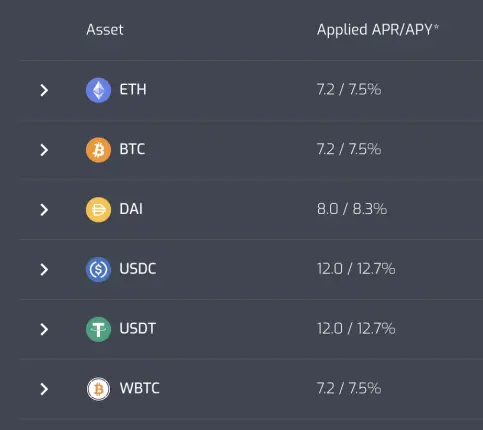483x430 pixels.
Task: Click the blue USDC coin icon
Action: pyautogui.click(x=98, y=269)
